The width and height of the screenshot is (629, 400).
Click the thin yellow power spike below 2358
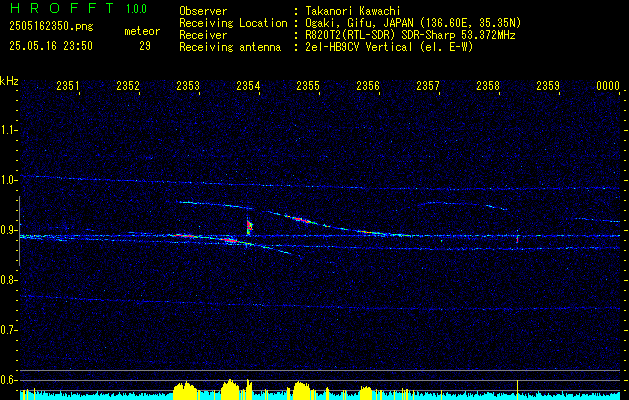click(x=517, y=390)
